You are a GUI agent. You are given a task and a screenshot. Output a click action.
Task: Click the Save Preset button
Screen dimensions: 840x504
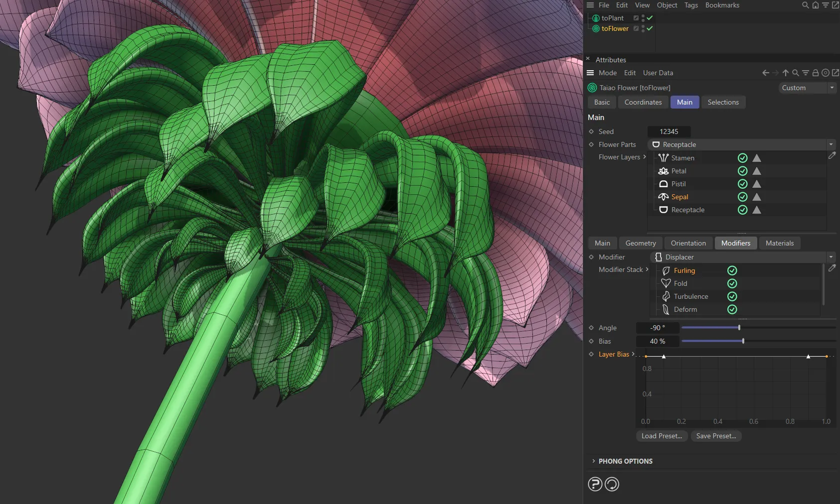coord(715,436)
